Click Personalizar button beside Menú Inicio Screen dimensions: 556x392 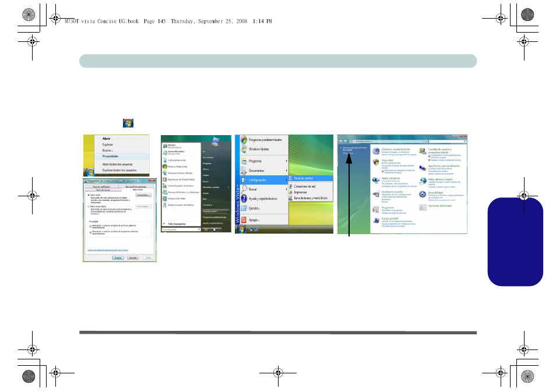[143, 195]
